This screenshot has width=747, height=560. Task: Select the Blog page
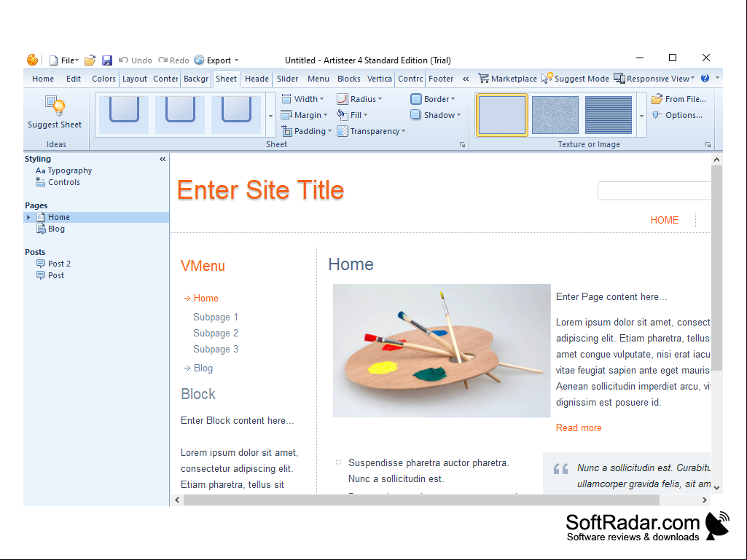click(x=51, y=229)
